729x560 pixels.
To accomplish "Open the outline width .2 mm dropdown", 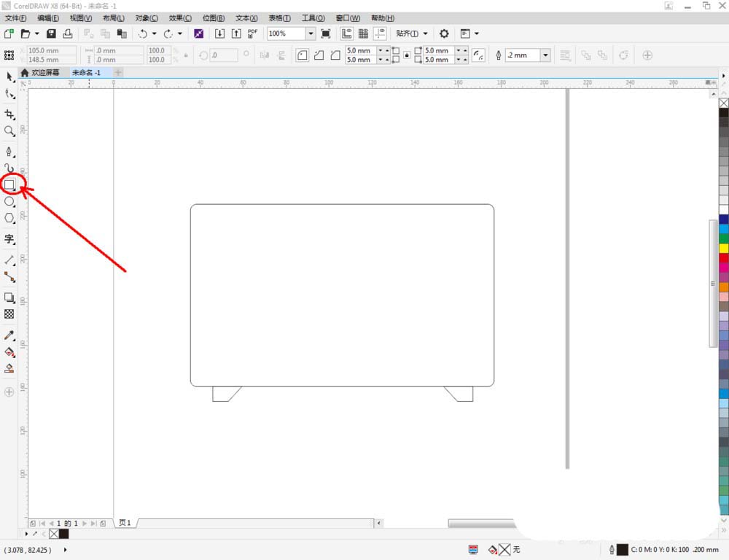I will coord(545,55).
